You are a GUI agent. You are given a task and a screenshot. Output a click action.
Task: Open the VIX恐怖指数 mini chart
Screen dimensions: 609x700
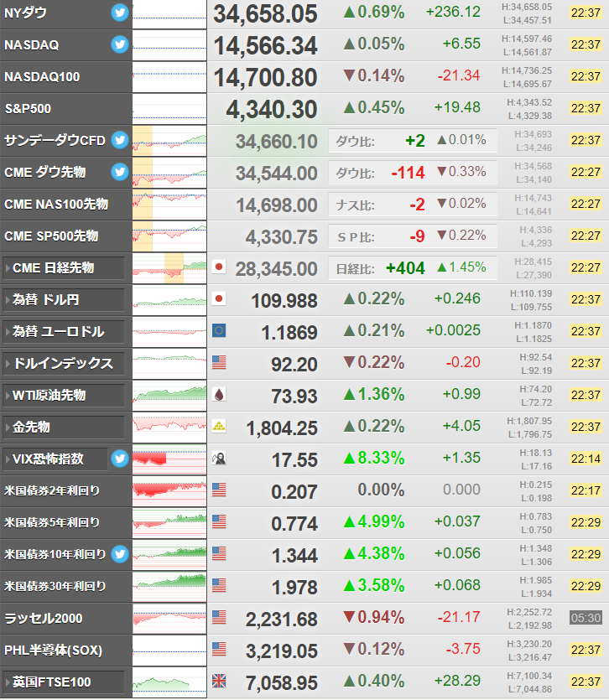[x=169, y=459]
